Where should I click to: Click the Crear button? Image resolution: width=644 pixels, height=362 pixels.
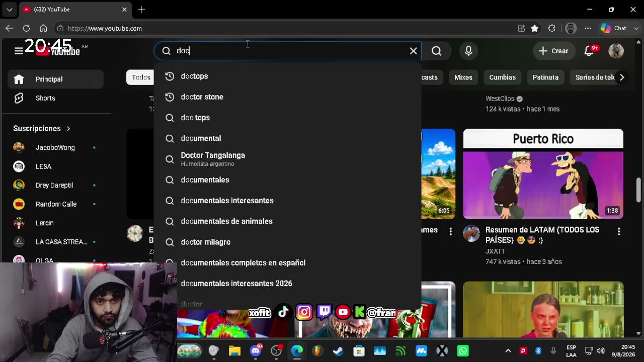553,51
